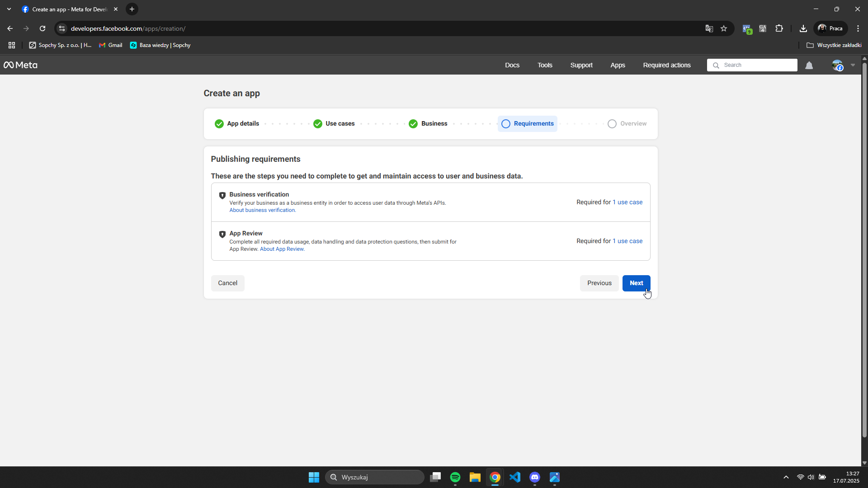Image resolution: width=868 pixels, height=488 pixels.
Task: Open Required actions in header
Action: tap(666, 65)
